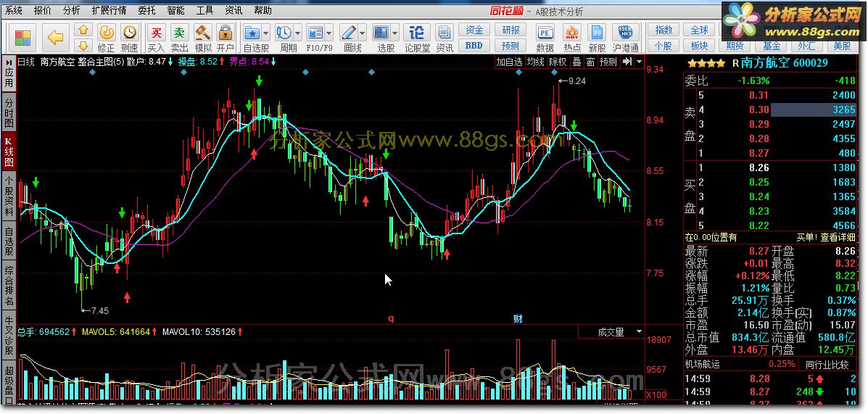Click the 板块 button
Image resolution: width=868 pixels, height=414 pixels.
coord(699,46)
